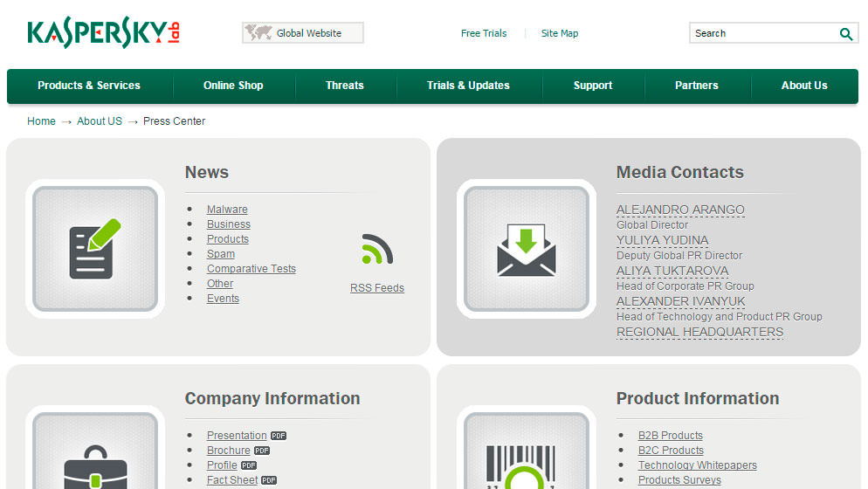Open the Products & Services menu
Screen dimensions: 868x489
coord(89,86)
